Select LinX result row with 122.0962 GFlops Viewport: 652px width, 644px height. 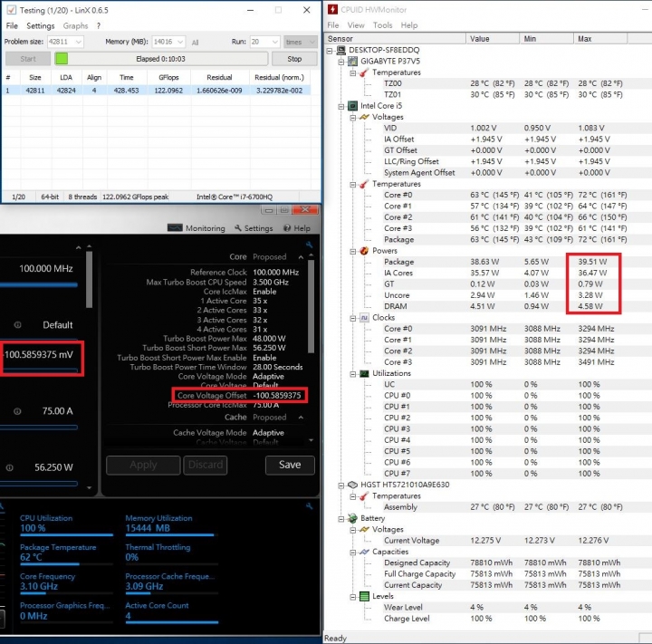point(157,91)
